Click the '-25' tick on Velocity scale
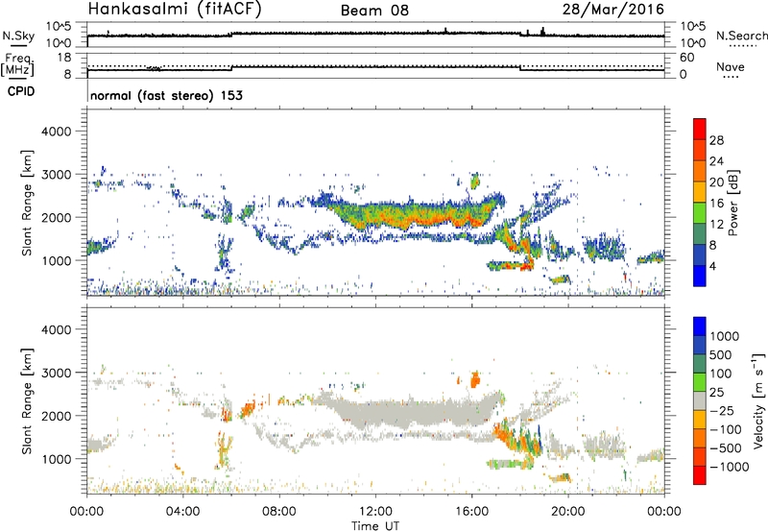768x532 pixels. point(722,411)
